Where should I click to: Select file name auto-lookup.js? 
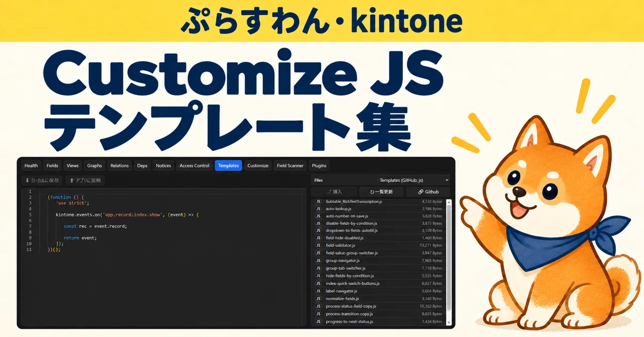point(339,209)
